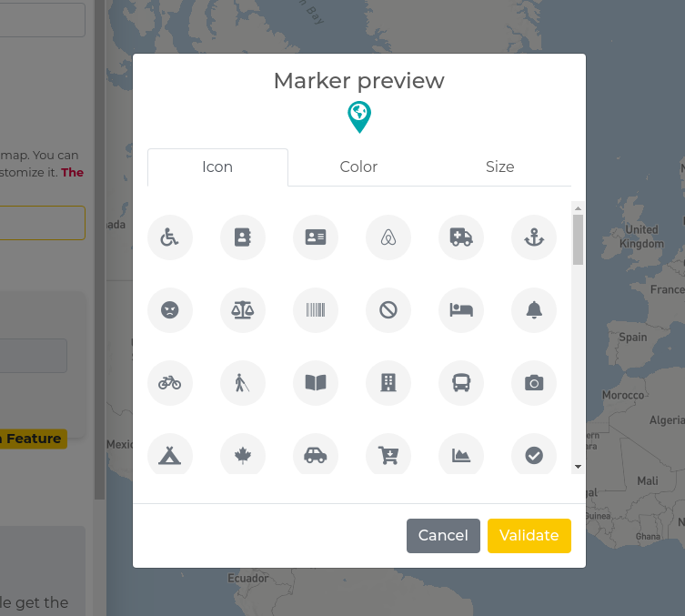This screenshot has width=685, height=616.
Task: Choose the bed icon
Action: click(x=461, y=310)
